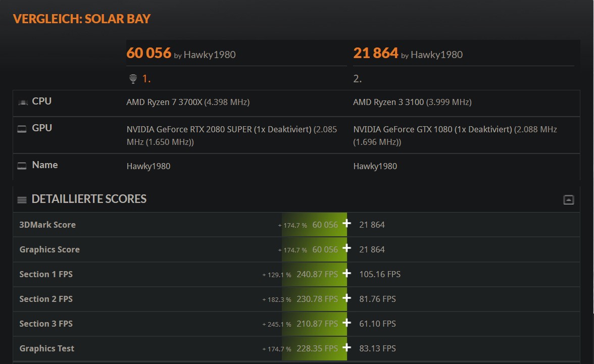
Task: Click the Name row label
Action: point(44,165)
